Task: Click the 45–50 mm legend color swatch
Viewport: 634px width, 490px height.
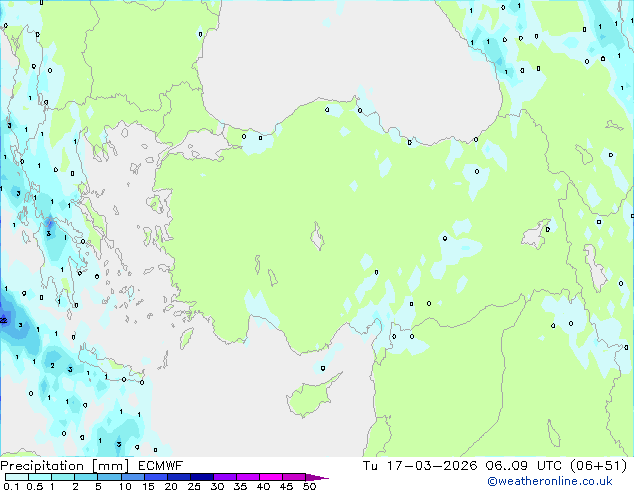Action: (x=294, y=477)
